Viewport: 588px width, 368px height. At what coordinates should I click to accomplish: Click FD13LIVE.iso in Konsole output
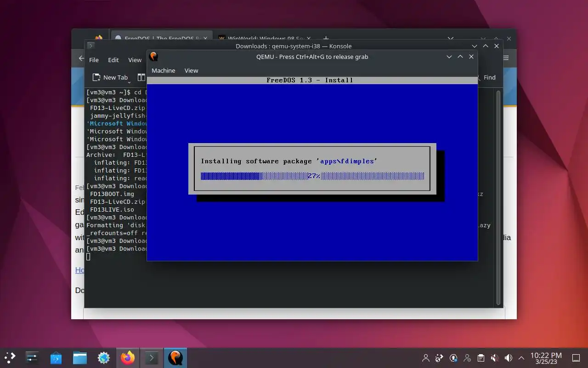tap(112, 209)
